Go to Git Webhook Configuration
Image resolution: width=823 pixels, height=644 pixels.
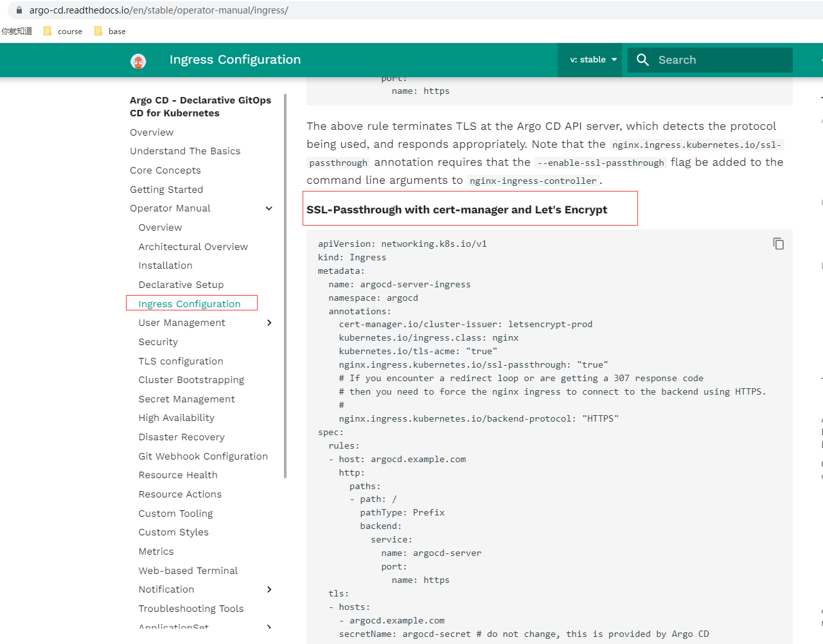tap(203, 456)
